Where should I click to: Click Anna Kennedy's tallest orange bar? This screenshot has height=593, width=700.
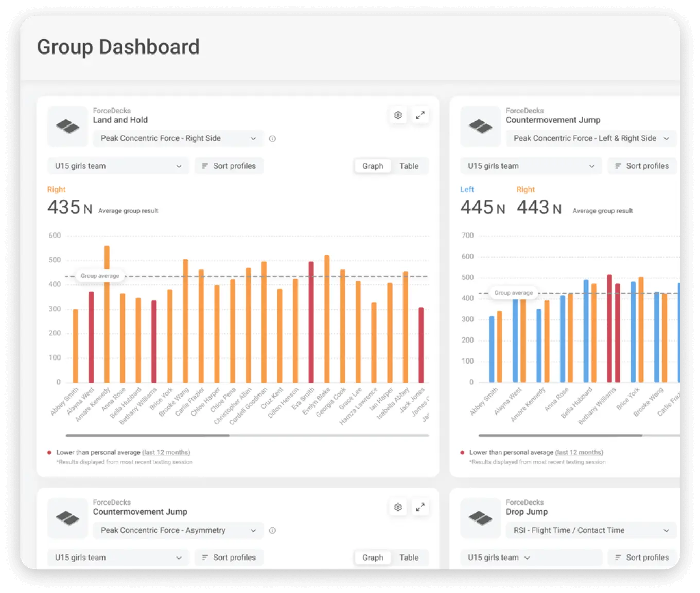[107, 314]
